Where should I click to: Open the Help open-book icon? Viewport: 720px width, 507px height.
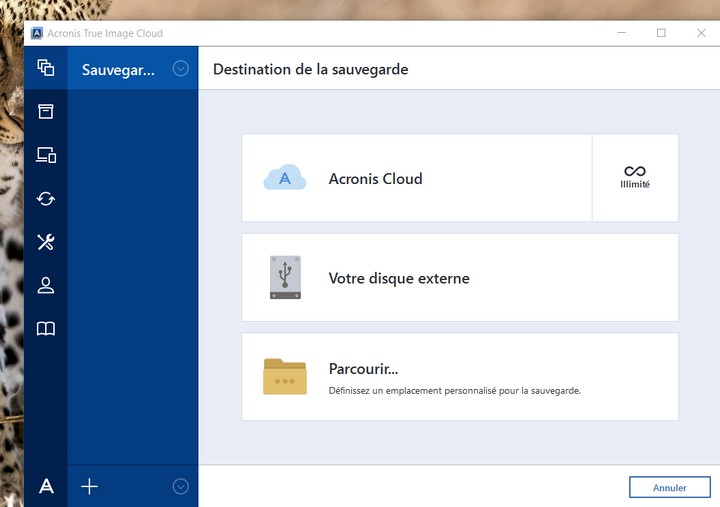pyautogui.click(x=46, y=328)
